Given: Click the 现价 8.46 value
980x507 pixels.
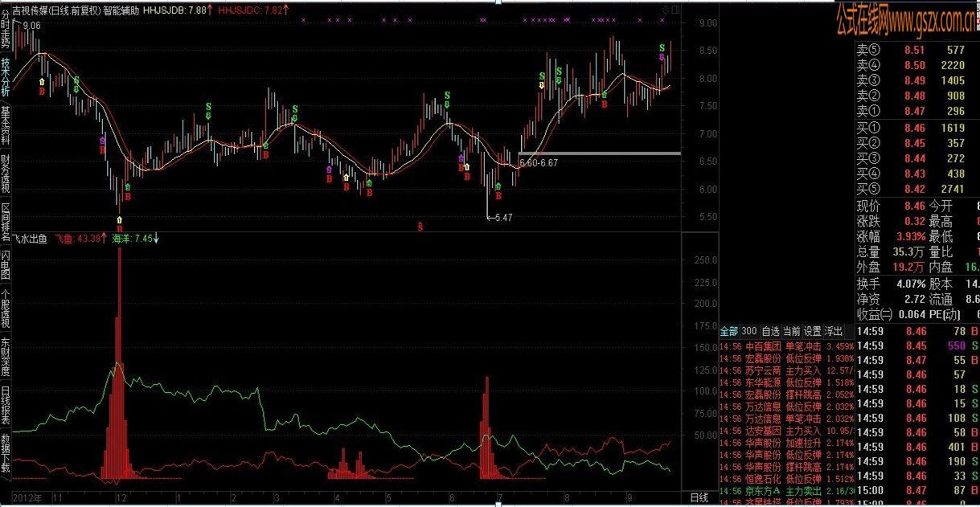Looking at the screenshot, I should 914,206.
